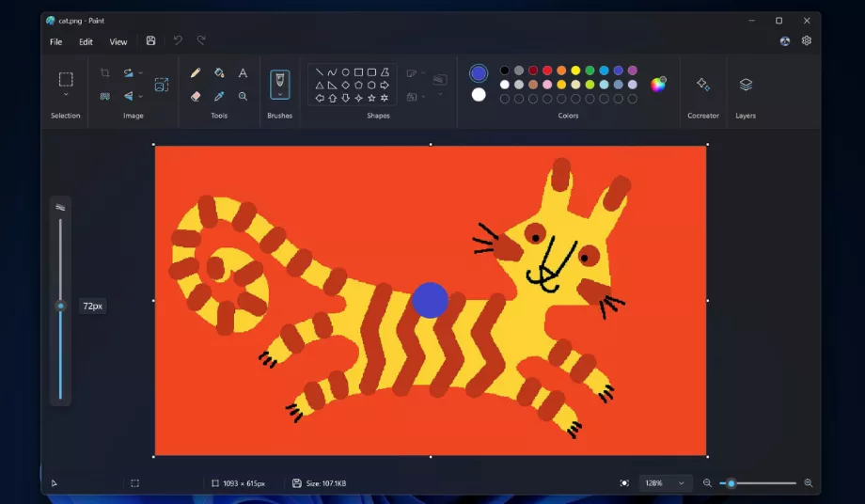The image size is (865, 504).
Task: Select Color 1 primary blue swatch
Action: [479, 72]
